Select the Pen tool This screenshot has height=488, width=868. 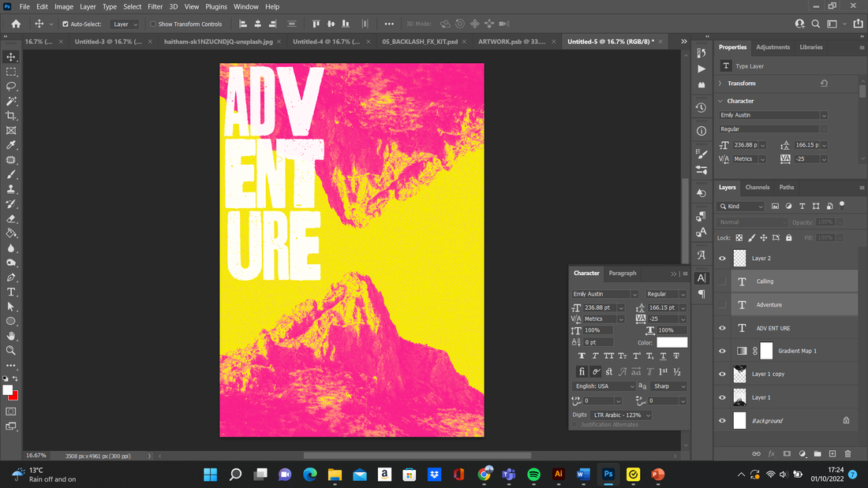point(11,278)
